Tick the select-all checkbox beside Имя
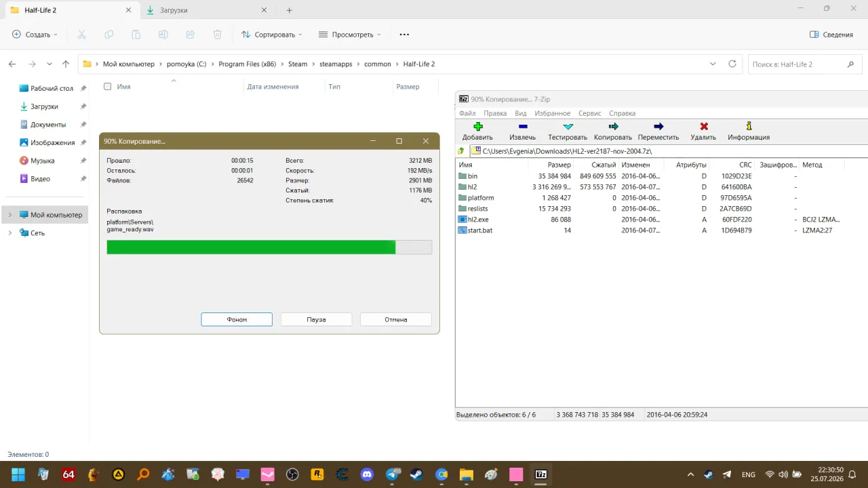 [x=107, y=86]
